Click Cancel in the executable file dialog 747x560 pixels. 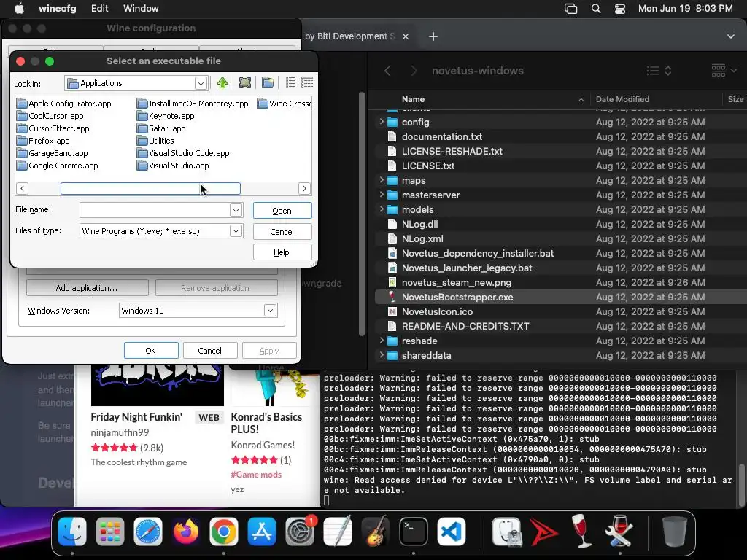pyautogui.click(x=282, y=231)
